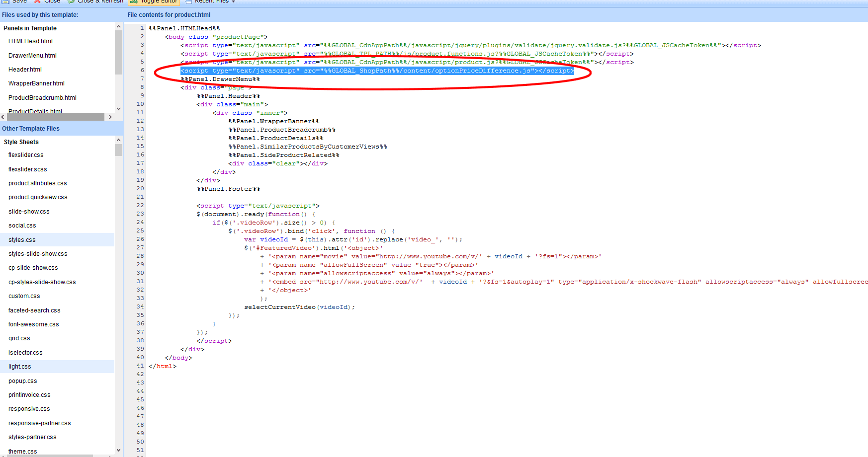Select WrapperBanner.html panel file
Image resolution: width=868 pixels, height=457 pixels.
tap(36, 83)
